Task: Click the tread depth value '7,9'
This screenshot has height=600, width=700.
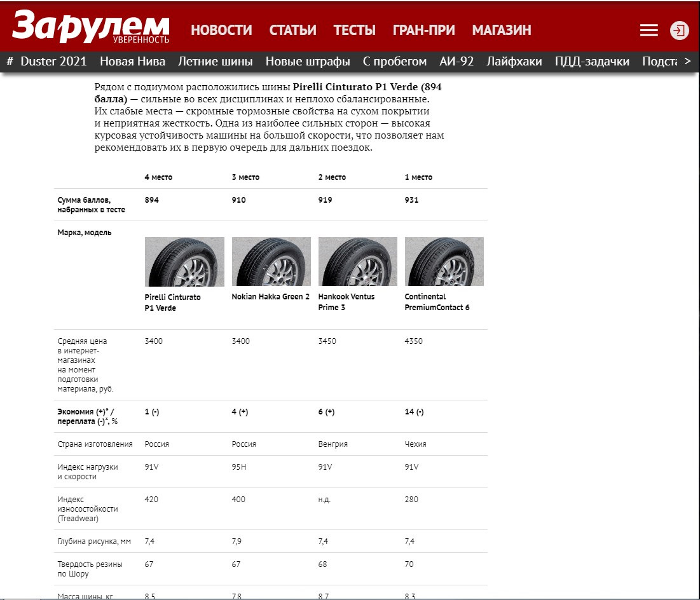Action: (237, 542)
